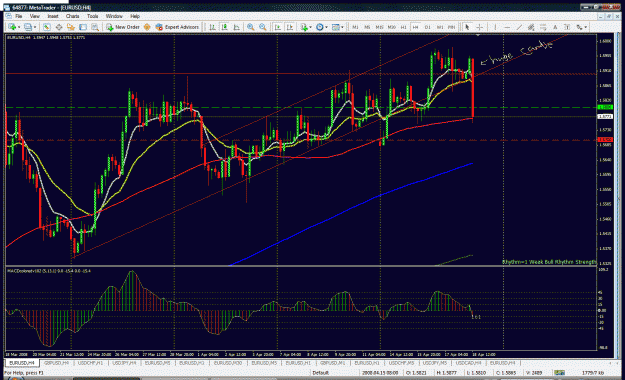Open the Indicators list icon
Viewport: 625px width, 380px height.
tap(304, 27)
